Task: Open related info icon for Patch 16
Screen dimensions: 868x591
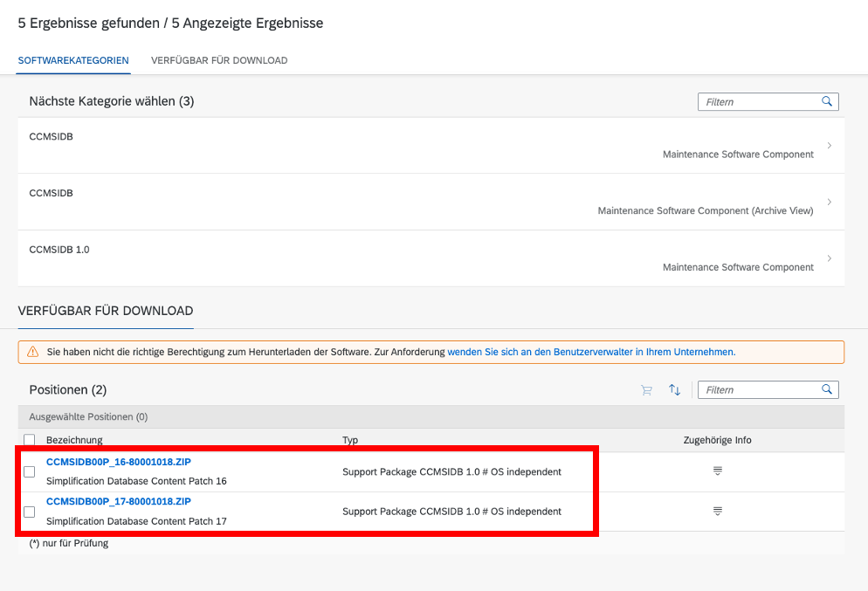Action: point(718,471)
